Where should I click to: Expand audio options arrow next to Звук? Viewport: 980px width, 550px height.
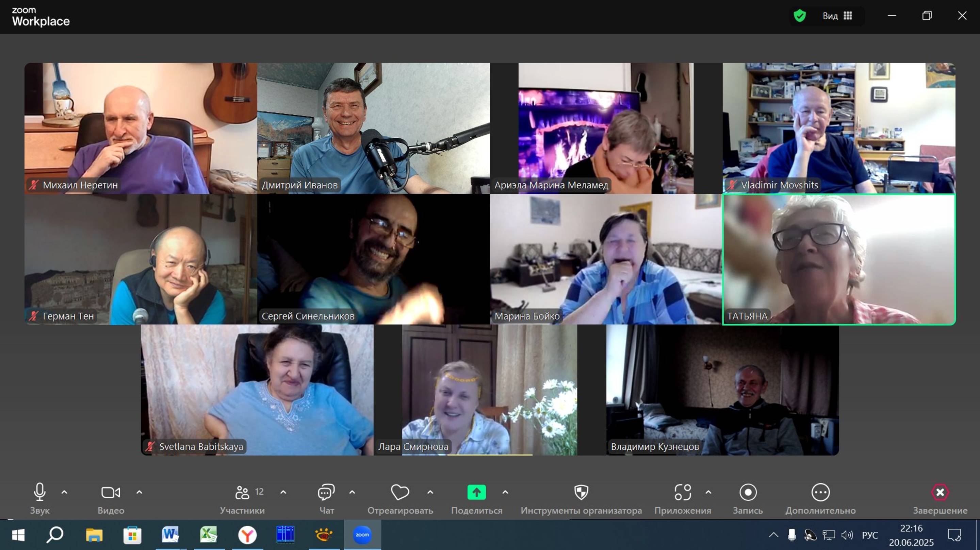[64, 493]
